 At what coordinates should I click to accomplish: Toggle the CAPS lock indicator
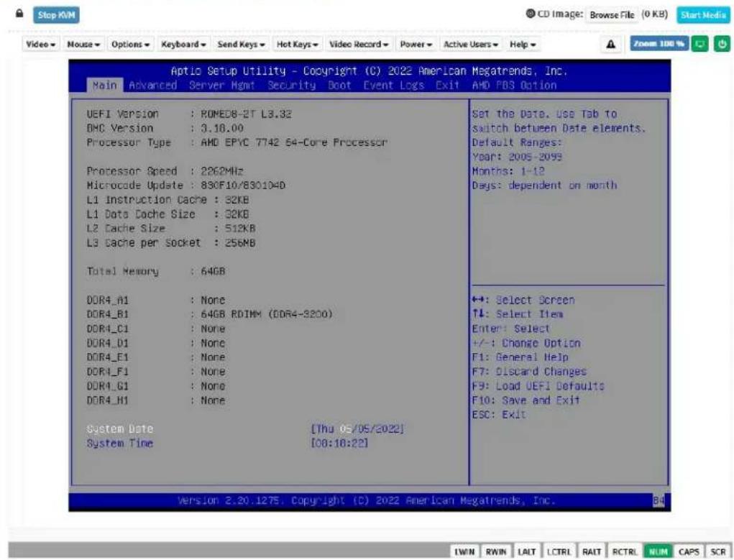tap(689, 551)
